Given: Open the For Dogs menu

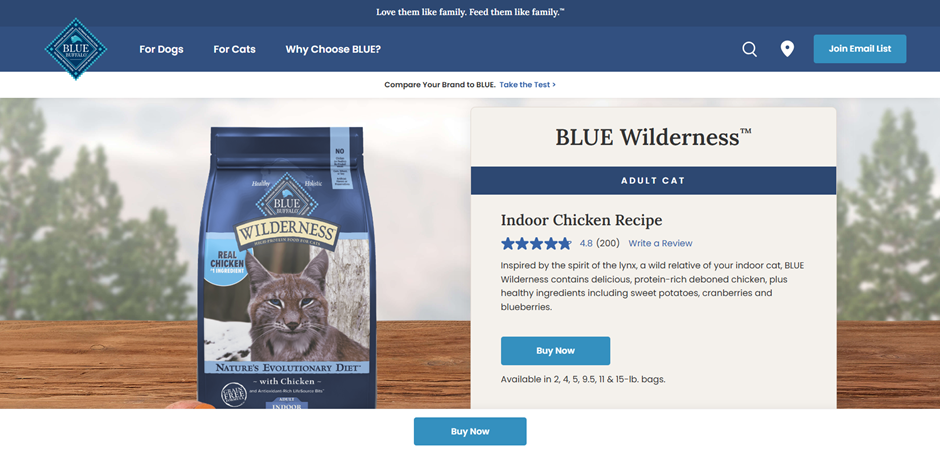Looking at the screenshot, I should click(x=161, y=49).
